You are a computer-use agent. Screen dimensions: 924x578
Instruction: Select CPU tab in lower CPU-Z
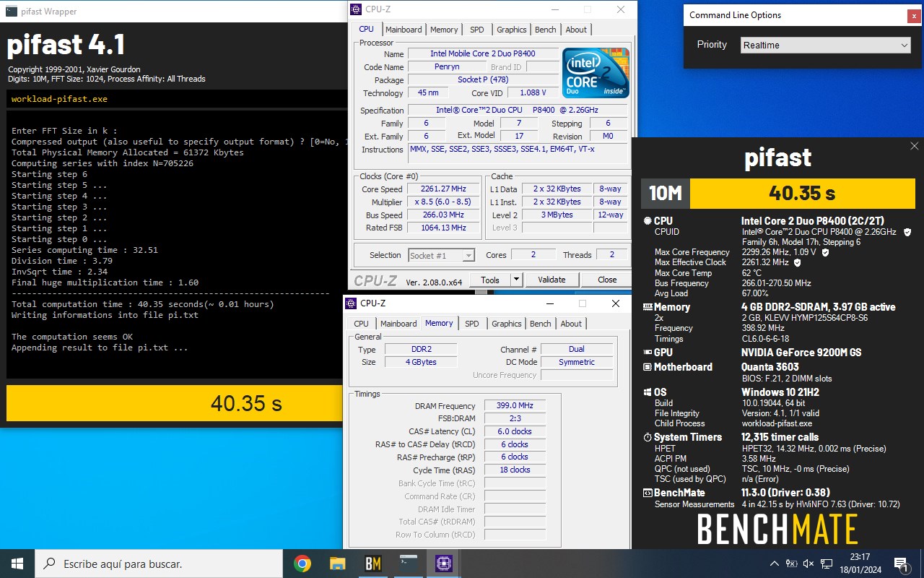tap(362, 324)
